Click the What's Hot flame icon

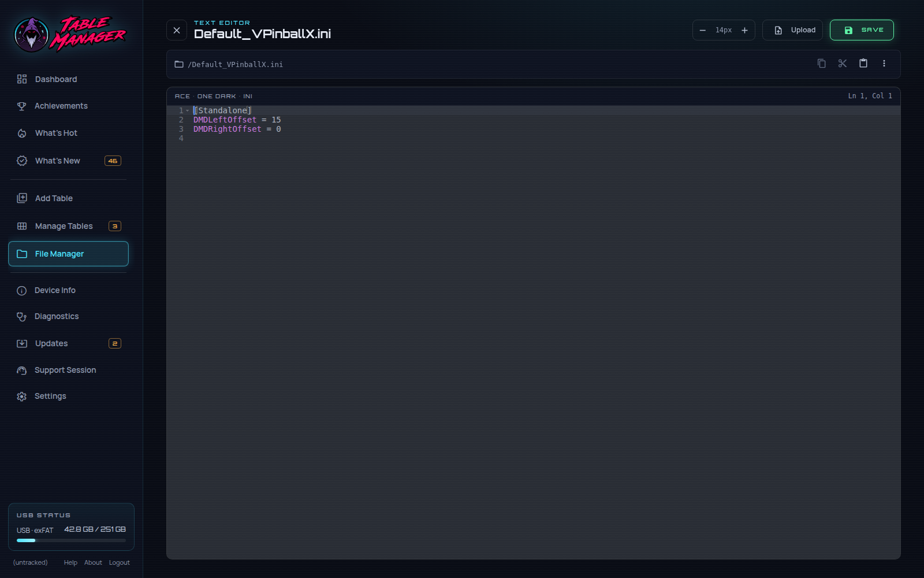pyautogui.click(x=22, y=133)
